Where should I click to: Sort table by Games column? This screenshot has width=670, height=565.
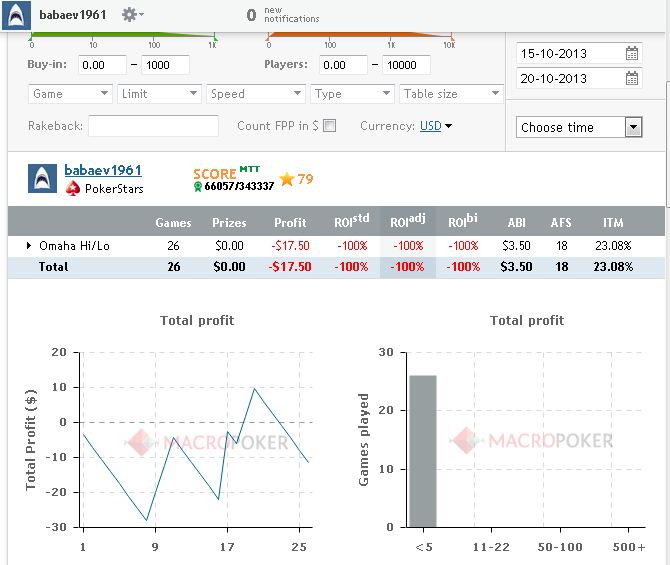coord(173,223)
